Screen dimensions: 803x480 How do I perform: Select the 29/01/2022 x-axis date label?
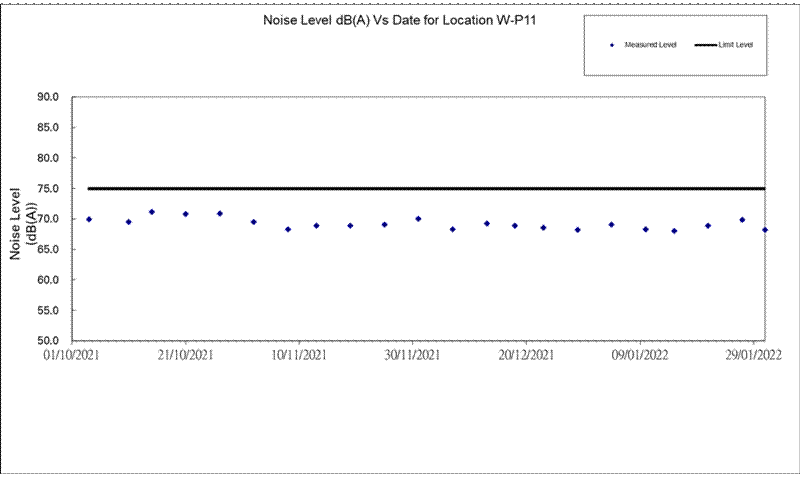pyautogui.click(x=753, y=355)
